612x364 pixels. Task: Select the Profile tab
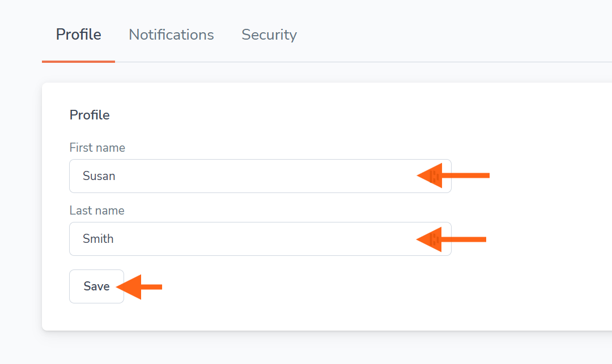pos(78,35)
